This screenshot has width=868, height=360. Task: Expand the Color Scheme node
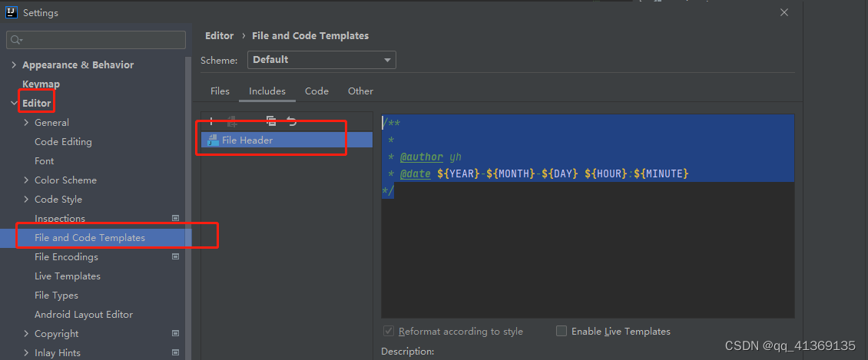(26, 180)
